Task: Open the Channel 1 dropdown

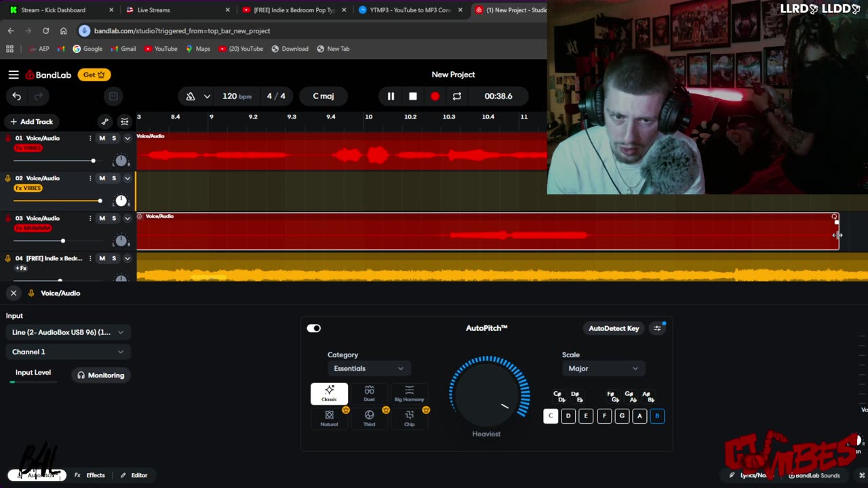Action: pos(68,352)
